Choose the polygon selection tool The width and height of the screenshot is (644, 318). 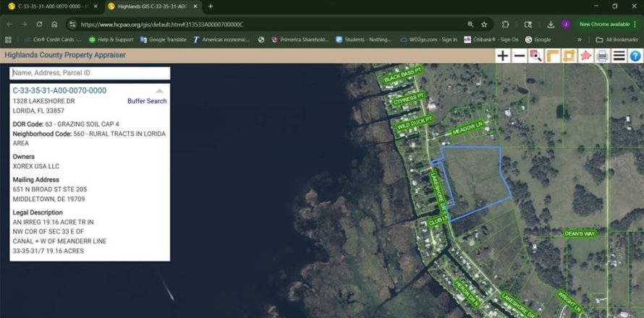(585, 56)
